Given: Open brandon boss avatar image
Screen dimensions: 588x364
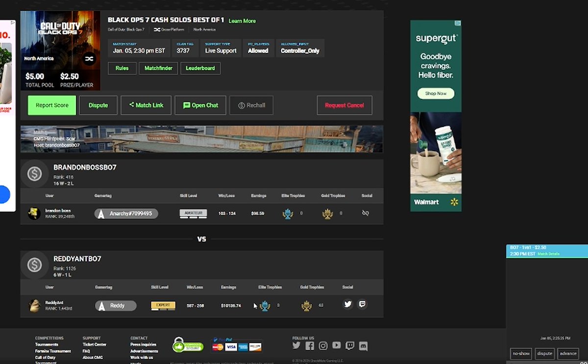Looking at the screenshot, I should pyautogui.click(x=34, y=213).
